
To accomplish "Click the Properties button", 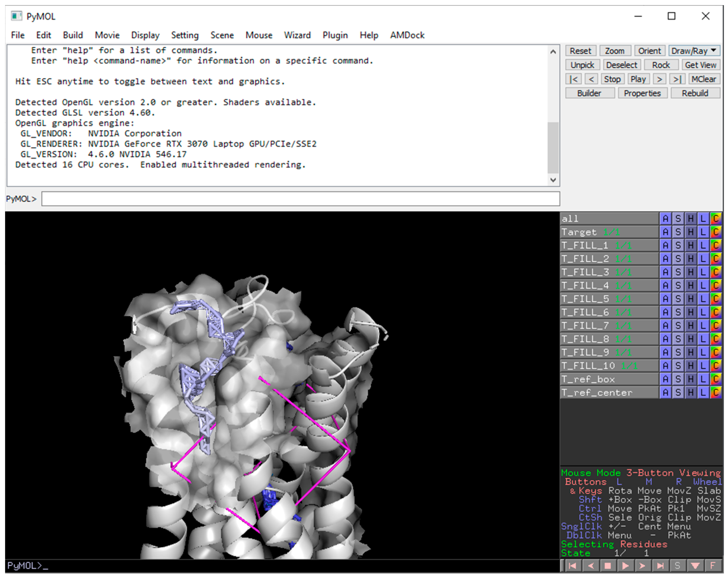I will click(642, 93).
